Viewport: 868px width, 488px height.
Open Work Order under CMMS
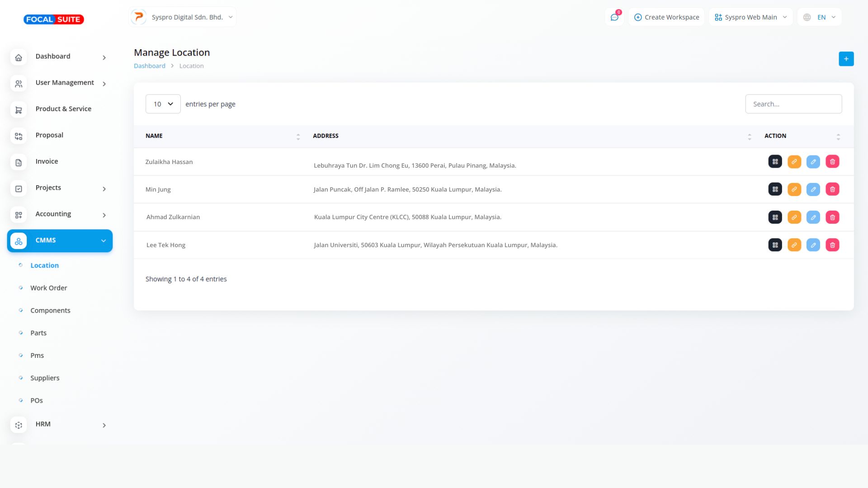48,288
